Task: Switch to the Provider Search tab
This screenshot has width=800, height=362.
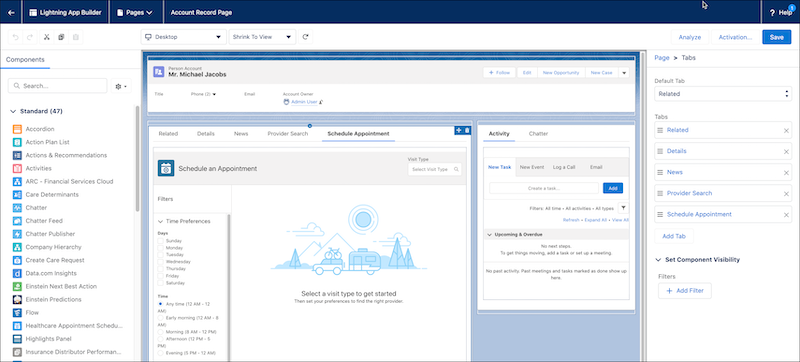Action: (288, 134)
